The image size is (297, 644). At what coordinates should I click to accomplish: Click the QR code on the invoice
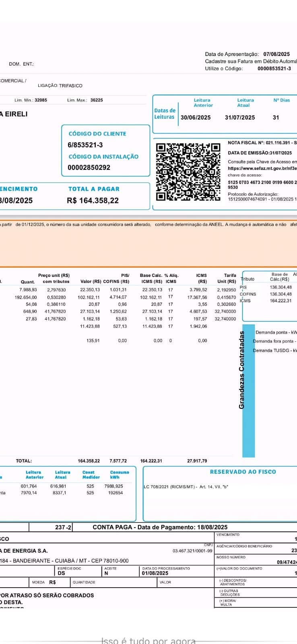188,171
